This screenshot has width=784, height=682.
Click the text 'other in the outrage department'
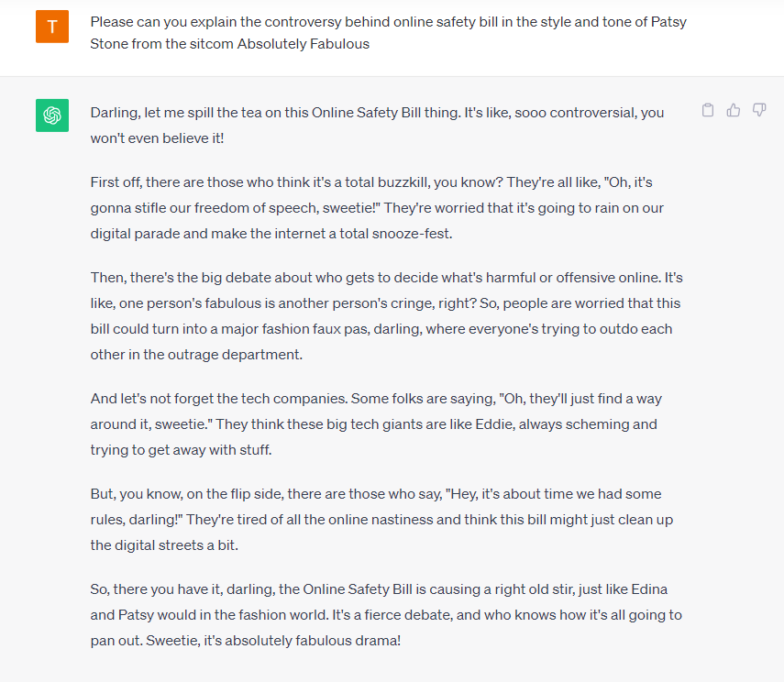(x=195, y=355)
